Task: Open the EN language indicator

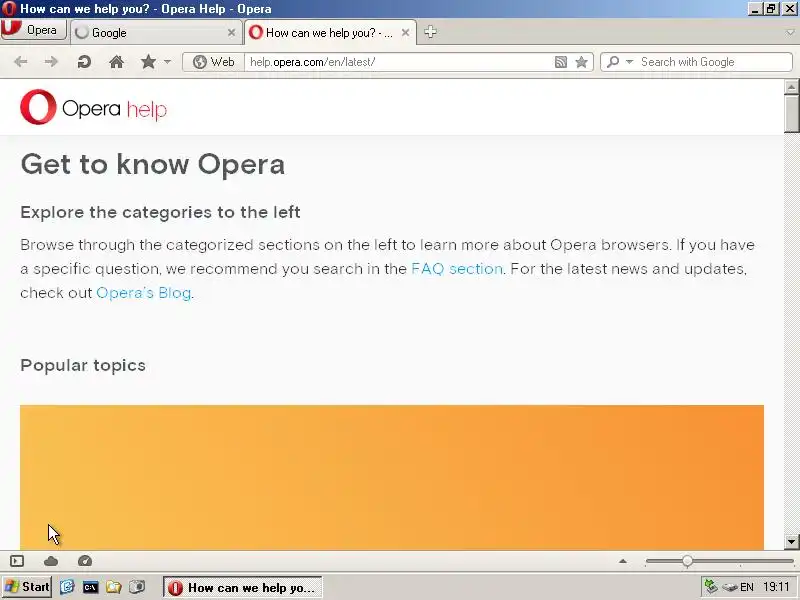Action: (x=747, y=587)
